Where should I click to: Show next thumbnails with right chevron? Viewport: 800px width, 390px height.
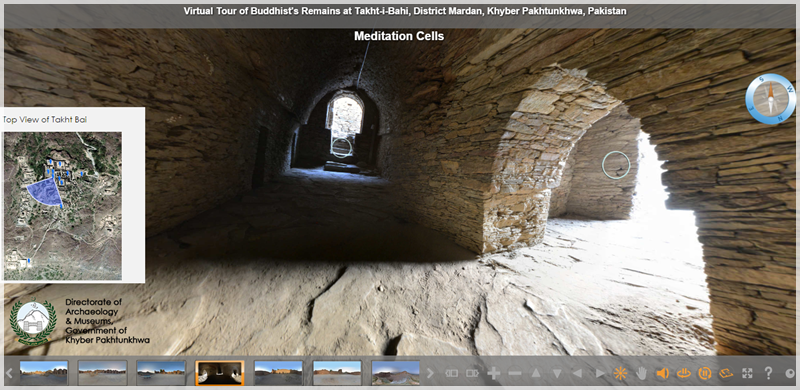(x=430, y=373)
